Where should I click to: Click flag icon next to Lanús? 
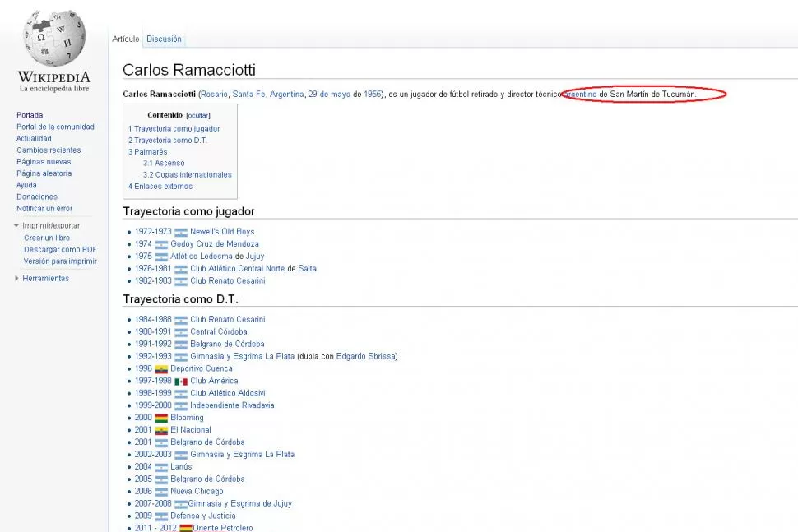point(161,467)
